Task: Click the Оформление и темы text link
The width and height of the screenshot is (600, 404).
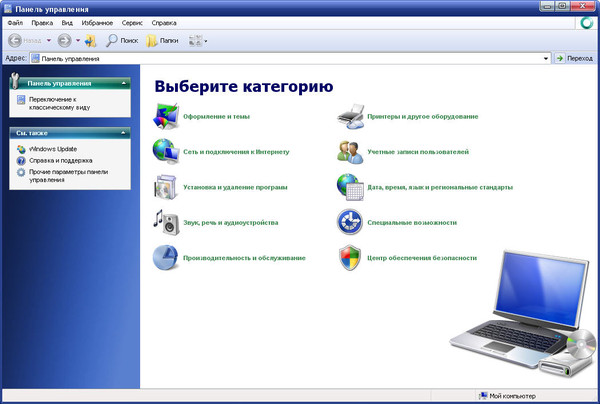Action: tap(217, 116)
